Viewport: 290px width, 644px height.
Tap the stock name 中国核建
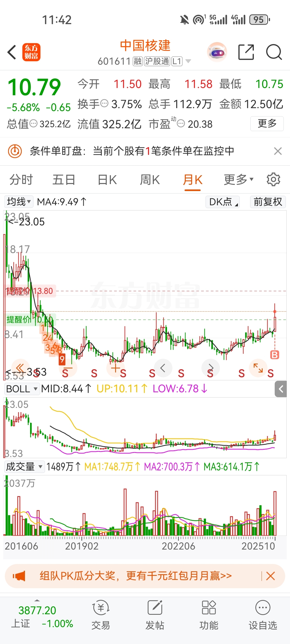[145, 45]
